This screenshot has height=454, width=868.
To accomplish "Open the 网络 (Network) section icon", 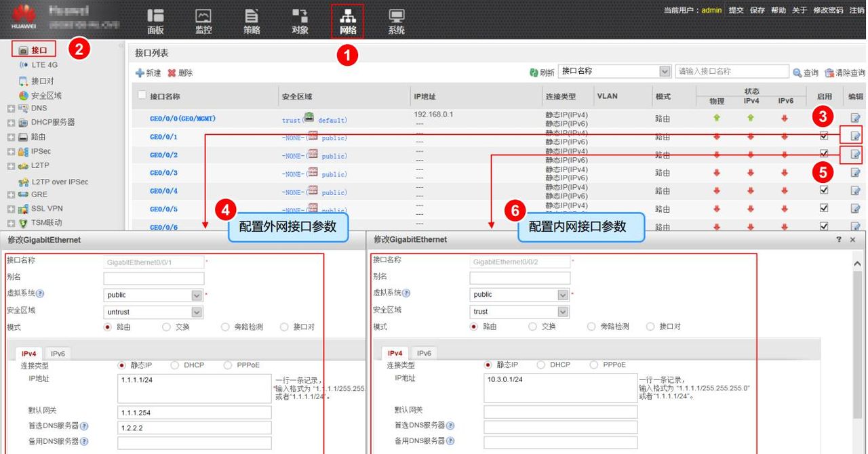I will [346, 20].
